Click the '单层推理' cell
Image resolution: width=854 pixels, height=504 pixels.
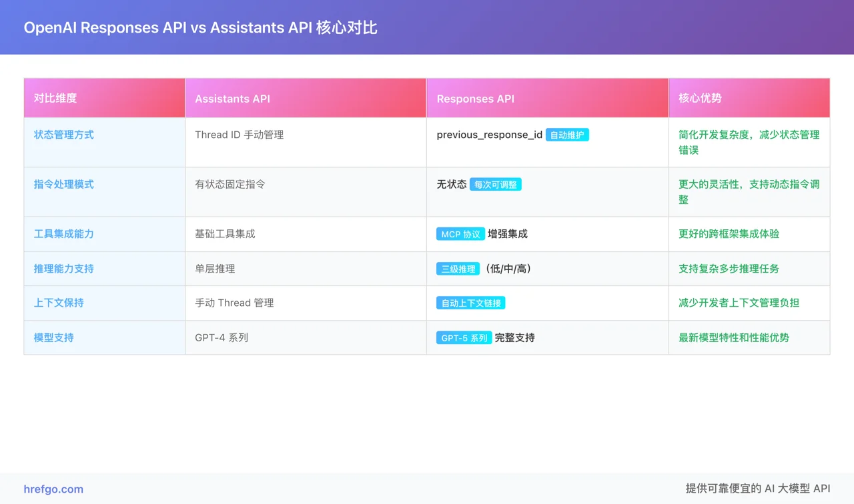[x=306, y=269]
